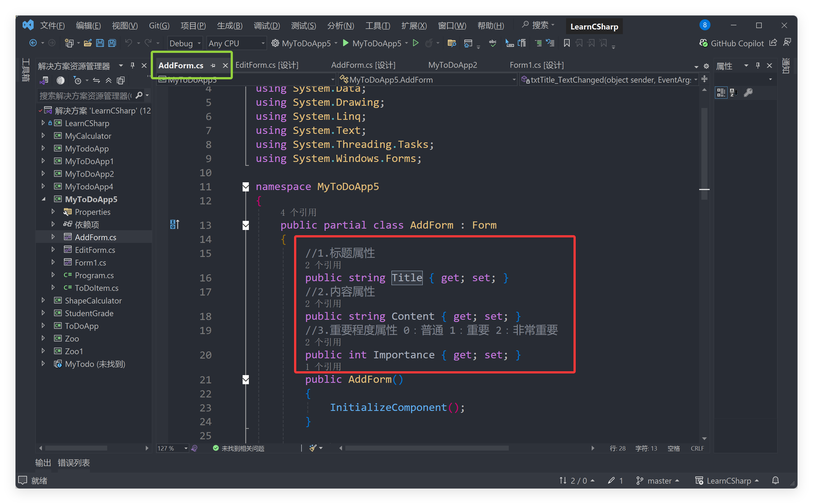Toggle auto-hide pin on Solution Explorer panel
Image resolution: width=813 pixels, height=504 pixels.
pyautogui.click(x=132, y=66)
